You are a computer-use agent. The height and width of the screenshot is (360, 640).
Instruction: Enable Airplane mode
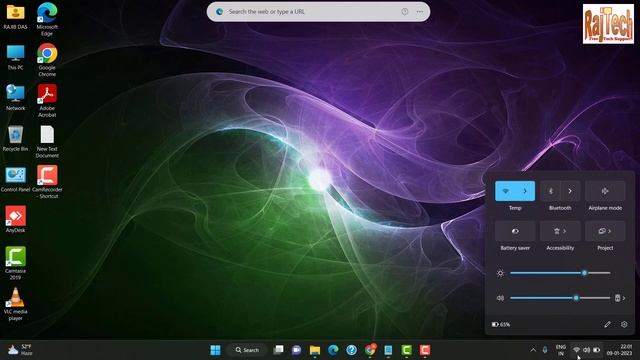click(x=605, y=191)
